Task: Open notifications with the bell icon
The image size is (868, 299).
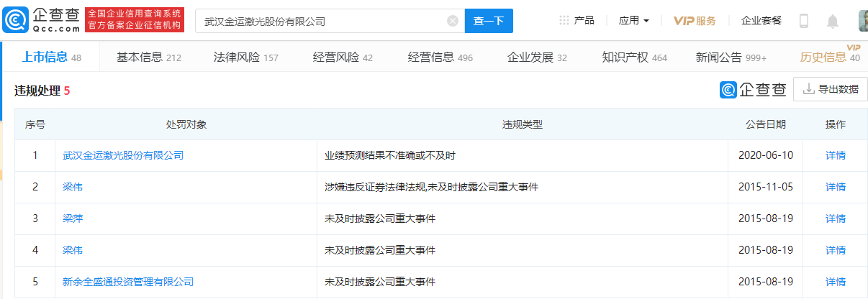Action: click(x=833, y=21)
